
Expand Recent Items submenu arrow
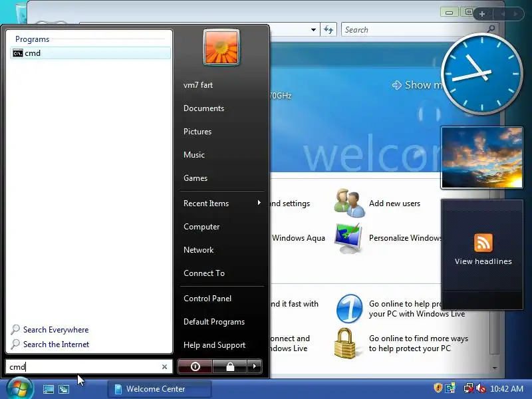tap(259, 203)
